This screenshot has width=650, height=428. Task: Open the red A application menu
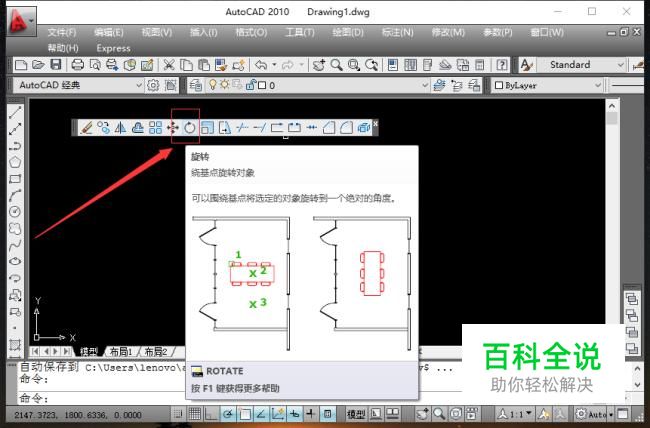[21, 21]
